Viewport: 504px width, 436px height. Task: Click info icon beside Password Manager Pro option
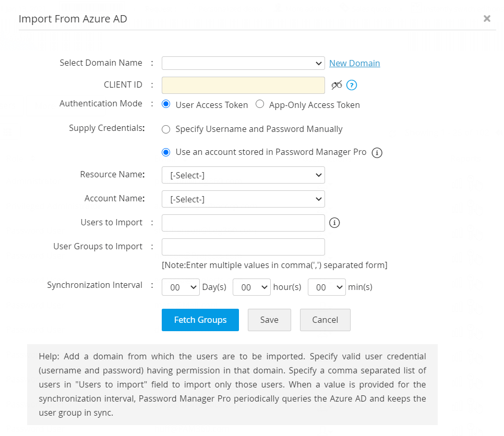pos(377,153)
